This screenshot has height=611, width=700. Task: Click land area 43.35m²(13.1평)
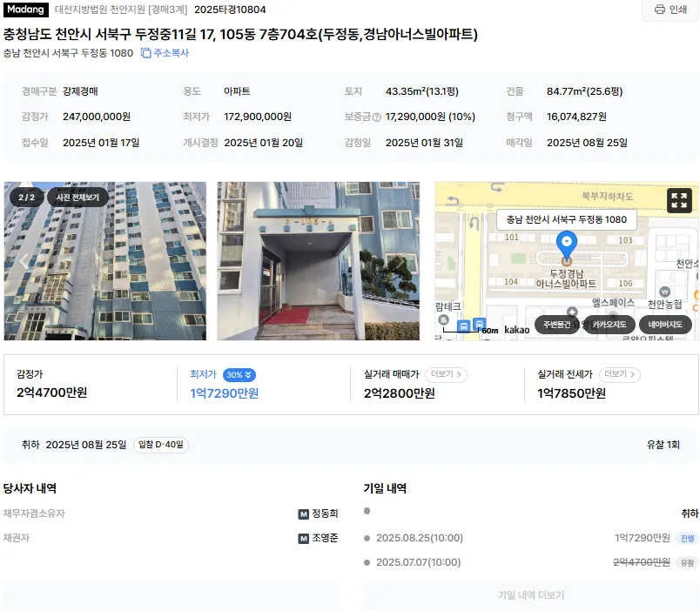point(422,91)
